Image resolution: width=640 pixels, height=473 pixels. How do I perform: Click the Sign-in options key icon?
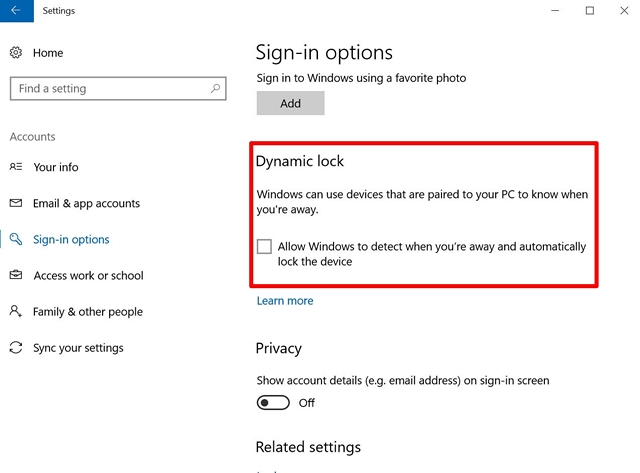[x=16, y=239]
